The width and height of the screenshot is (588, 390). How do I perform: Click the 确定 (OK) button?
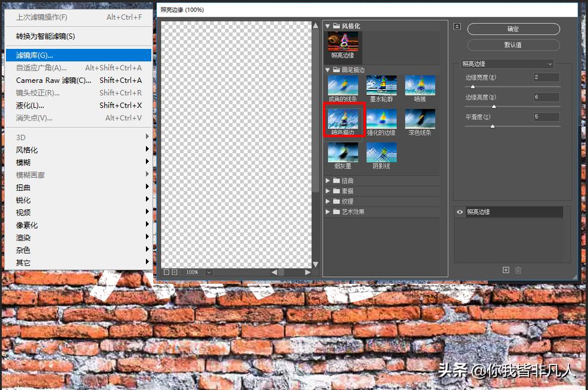tap(514, 29)
